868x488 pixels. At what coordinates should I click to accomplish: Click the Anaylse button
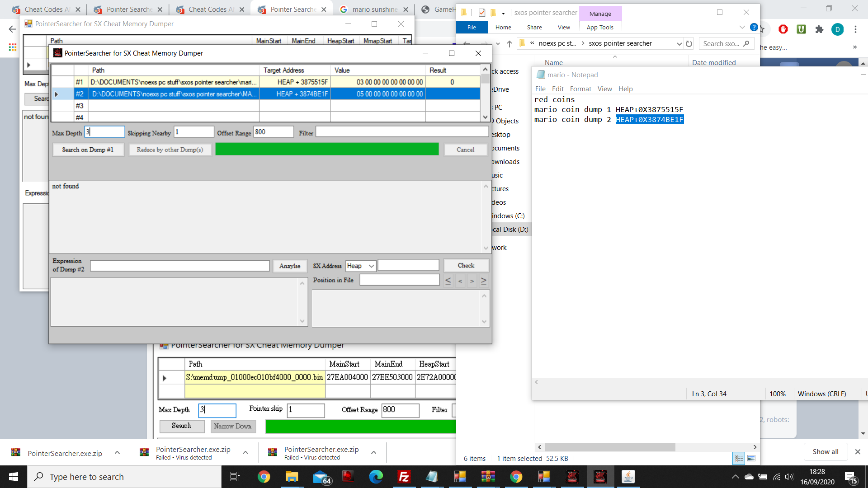click(290, 266)
